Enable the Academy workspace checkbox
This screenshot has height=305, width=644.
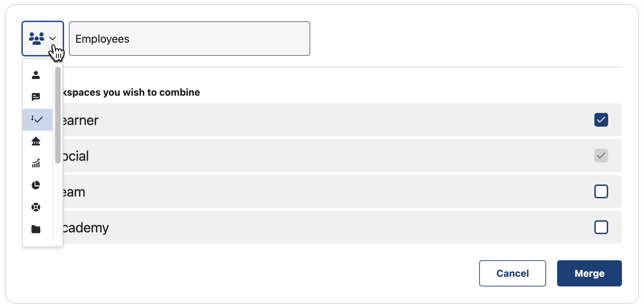click(601, 227)
